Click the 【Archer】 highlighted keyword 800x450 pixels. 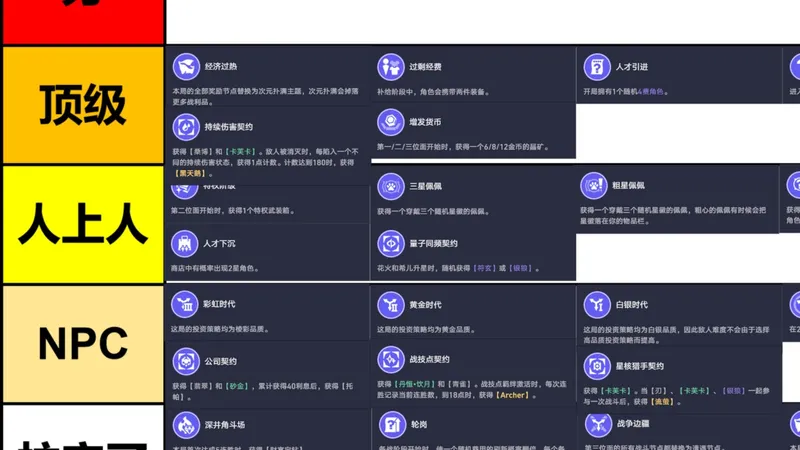click(x=513, y=395)
